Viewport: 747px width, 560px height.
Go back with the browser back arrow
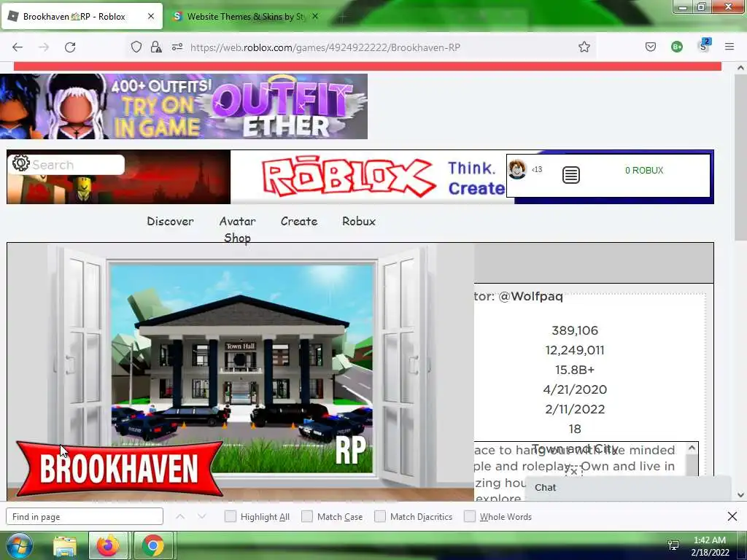point(18,47)
